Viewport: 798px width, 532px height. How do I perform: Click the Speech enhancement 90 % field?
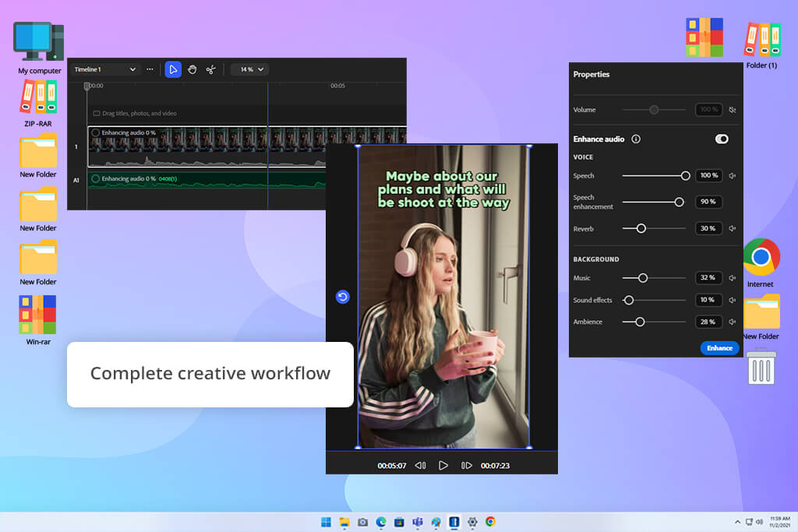click(x=708, y=202)
